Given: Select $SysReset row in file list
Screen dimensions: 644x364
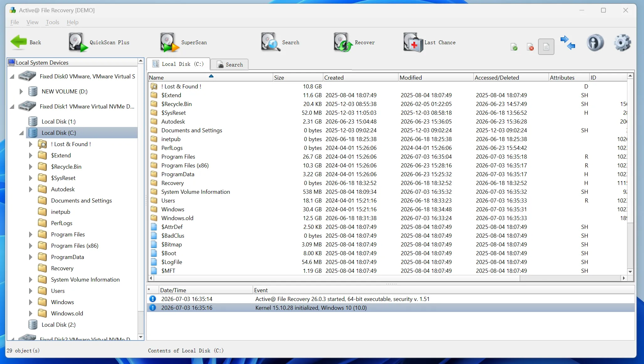Looking at the screenshot, I should pos(388,113).
